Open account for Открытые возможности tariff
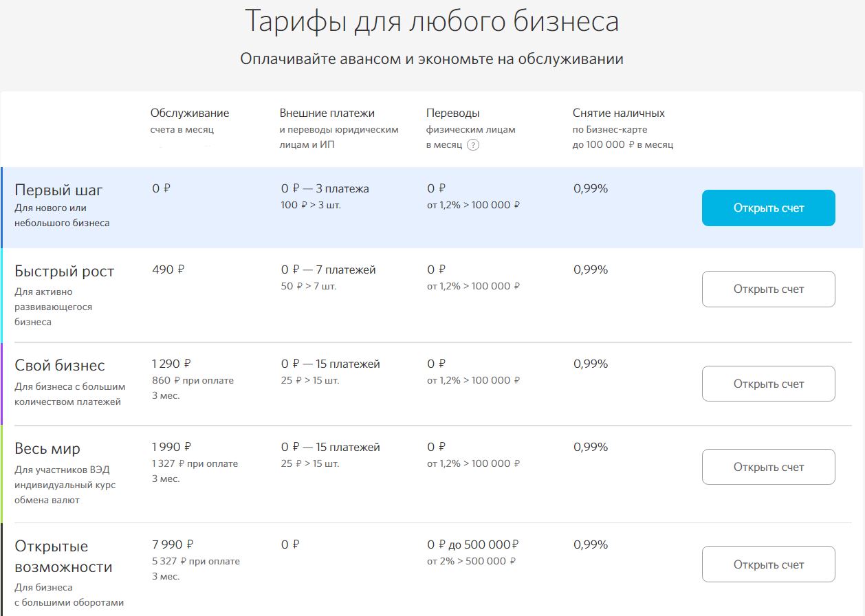 pos(768,564)
